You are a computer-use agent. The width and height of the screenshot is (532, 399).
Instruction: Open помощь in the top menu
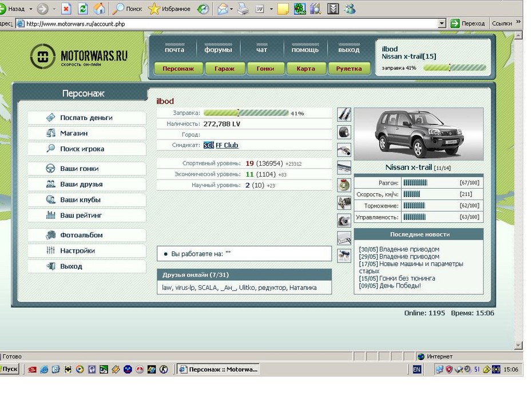(305, 50)
